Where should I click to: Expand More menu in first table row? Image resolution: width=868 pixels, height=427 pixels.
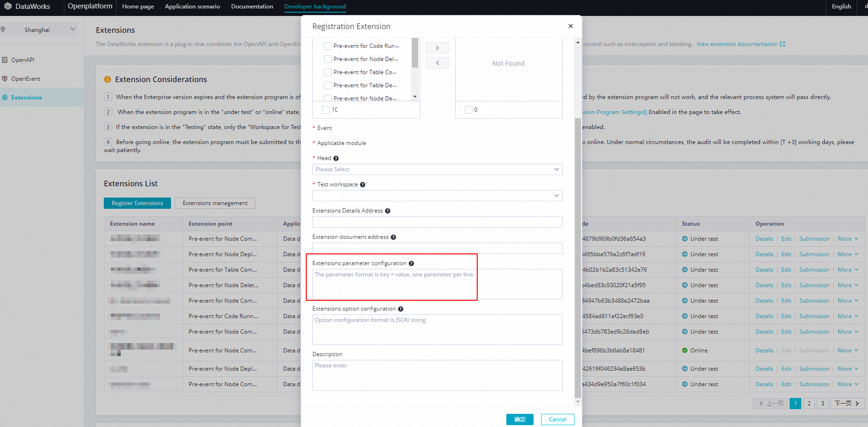tap(848, 239)
